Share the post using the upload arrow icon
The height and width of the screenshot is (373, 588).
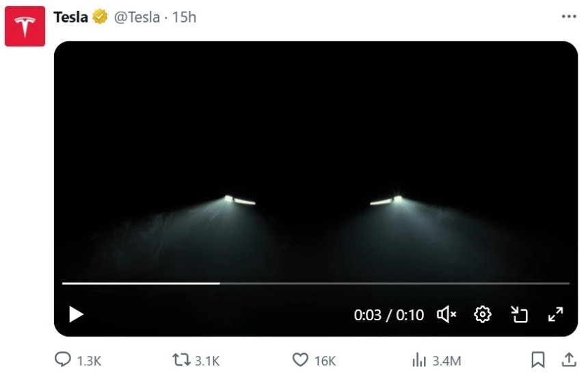click(x=568, y=360)
